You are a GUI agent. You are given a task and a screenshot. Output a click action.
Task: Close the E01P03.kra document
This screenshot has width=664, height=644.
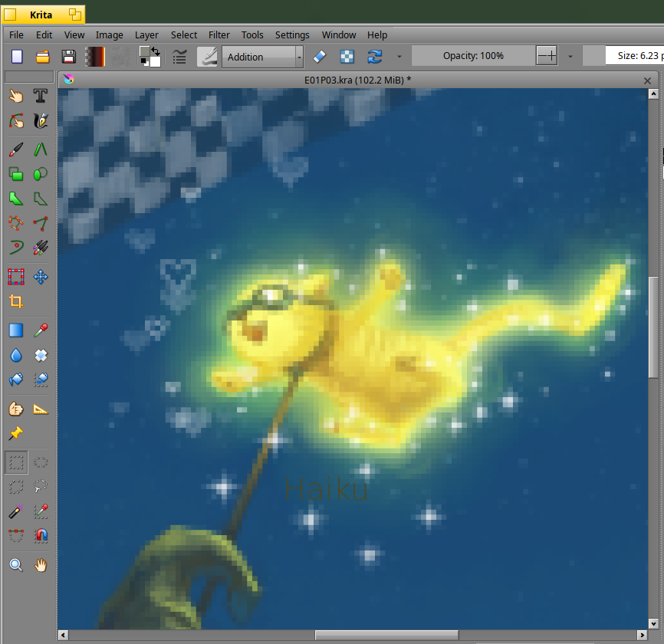coord(647,80)
